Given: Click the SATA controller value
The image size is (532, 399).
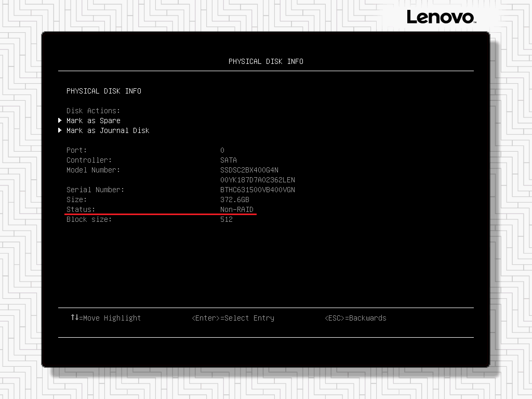Looking at the screenshot, I should click(229, 160).
